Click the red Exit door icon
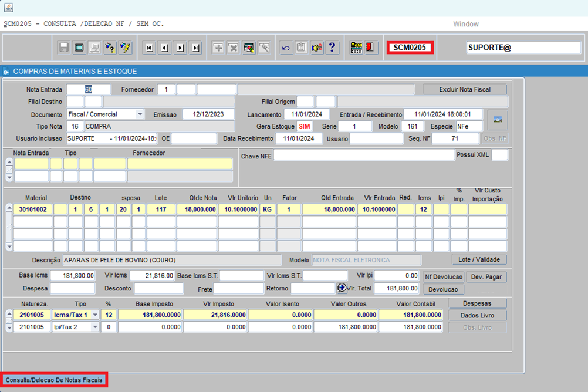 tap(370, 48)
